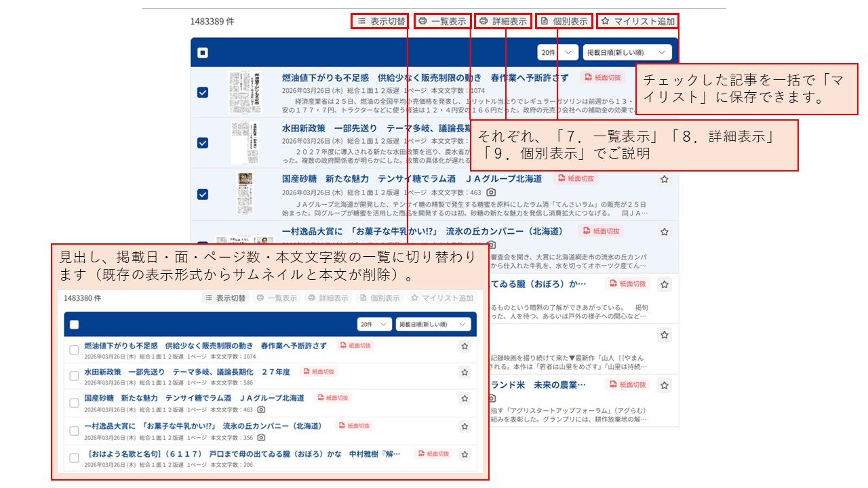Image resolution: width=868 pixels, height=488 pixels.
Task: Click マイリスト追加 star button in main toolbar
Action: point(637,21)
